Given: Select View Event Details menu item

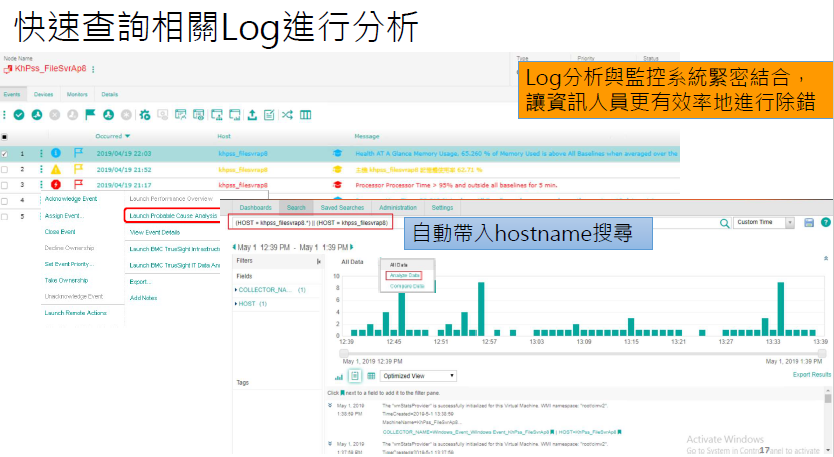Looking at the screenshot, I should click(x=155, y=232).
